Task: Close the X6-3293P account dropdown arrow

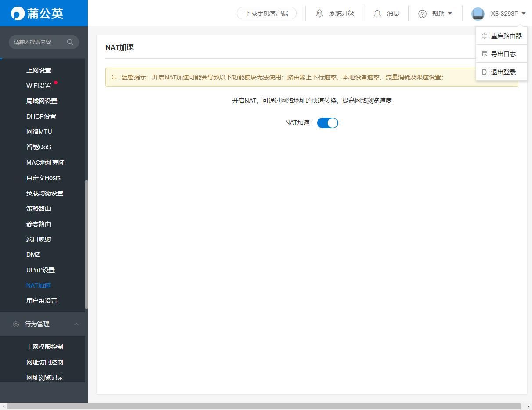Action: (523, 14)
